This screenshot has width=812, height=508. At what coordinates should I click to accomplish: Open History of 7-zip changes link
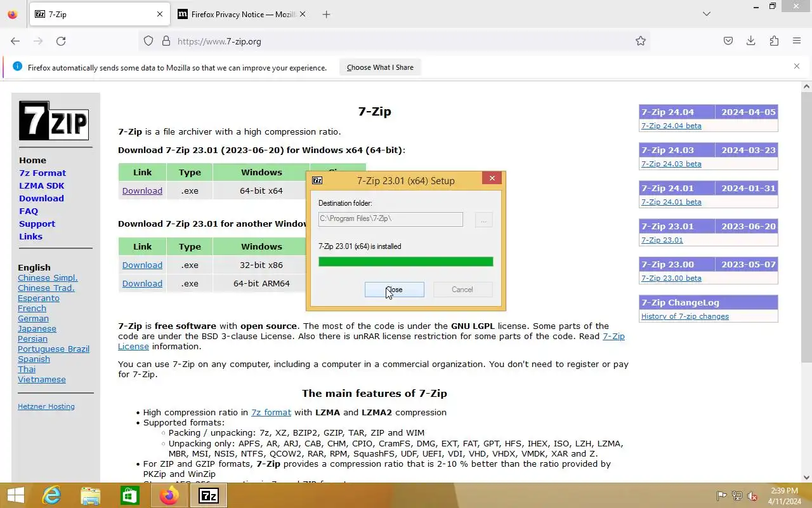(x=685, y=316)
